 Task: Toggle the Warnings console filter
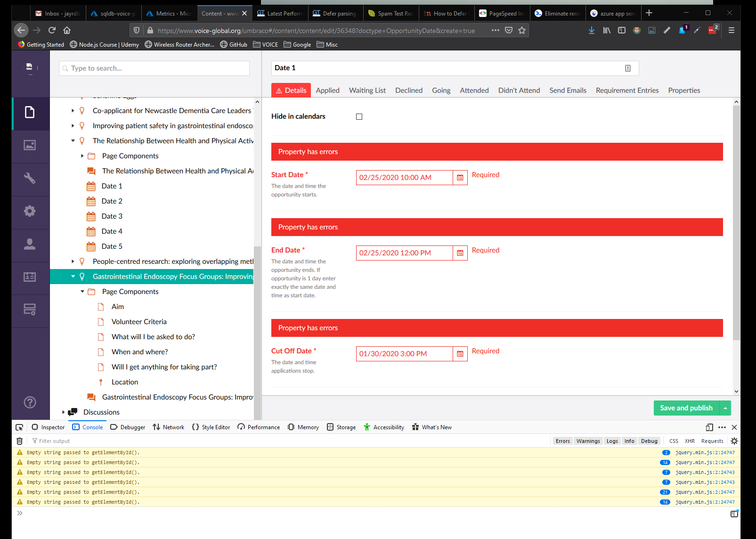tap(588, 441)
